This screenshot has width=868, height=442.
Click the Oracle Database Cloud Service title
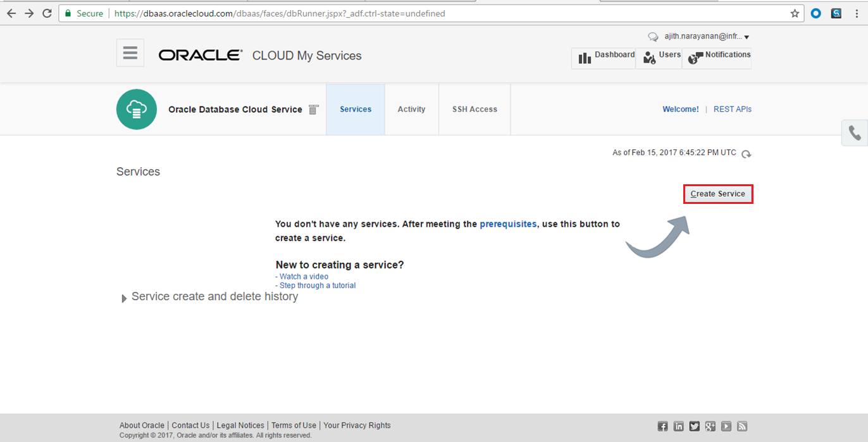[235, 110]
